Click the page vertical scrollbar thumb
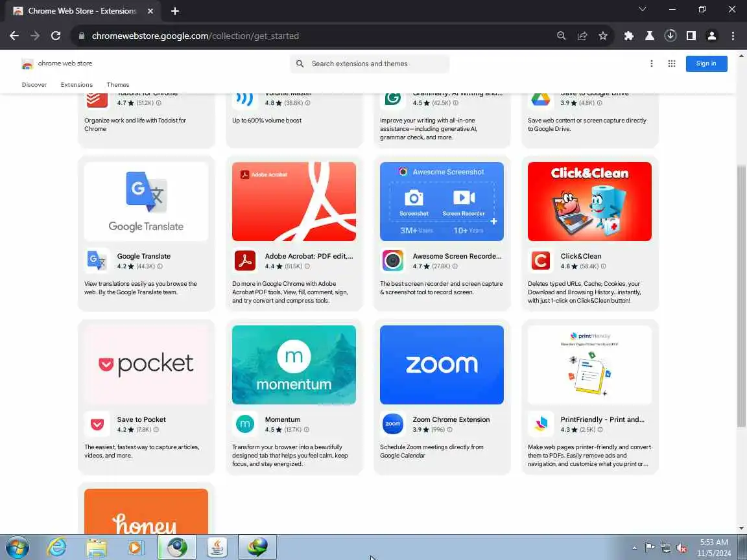The image size is (747, 560). click(741, 296)
